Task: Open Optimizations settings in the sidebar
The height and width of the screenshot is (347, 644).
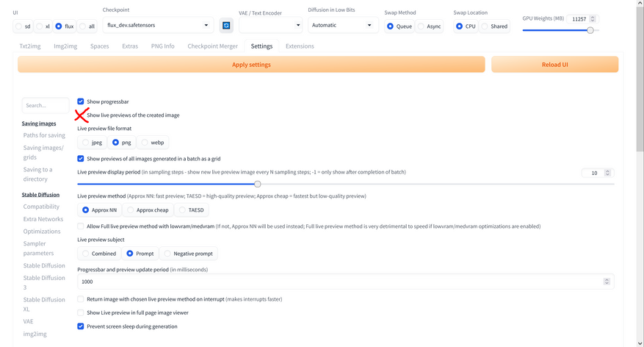Action: tap(42, 231)
